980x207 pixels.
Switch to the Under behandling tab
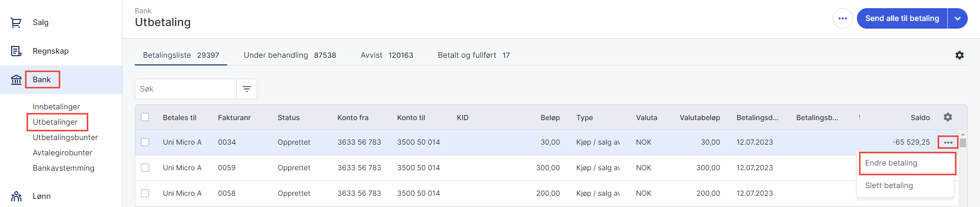click(289, 55)
